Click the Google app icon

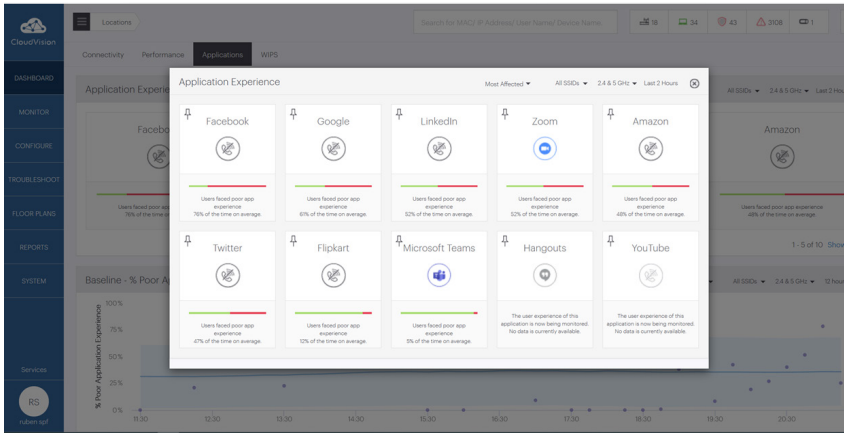click(333, 148)
